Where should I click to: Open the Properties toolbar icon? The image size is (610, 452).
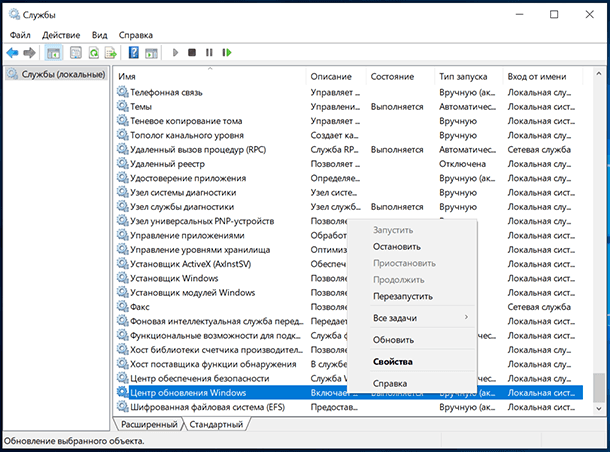pyautogui.click(x=72, y=52)
